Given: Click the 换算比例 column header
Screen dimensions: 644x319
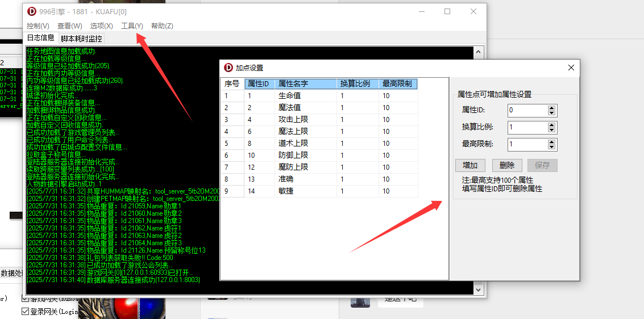Looking at the screenshot, I should pyautogui.click(x=358, y=83).
